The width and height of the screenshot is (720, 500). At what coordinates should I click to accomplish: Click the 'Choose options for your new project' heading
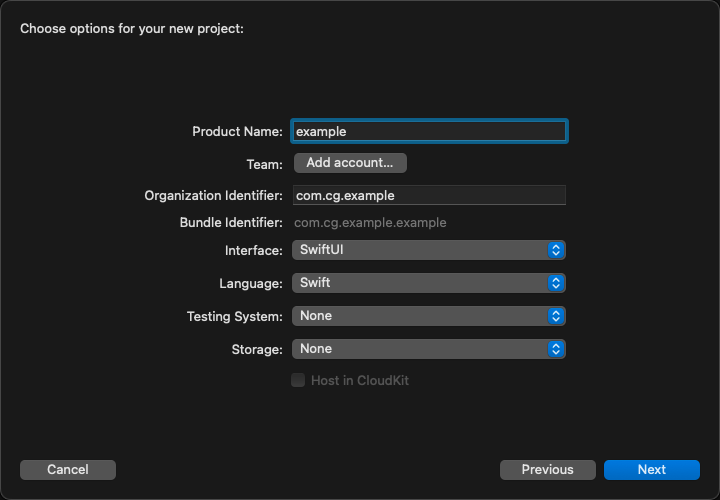pyautogui.click(x=132, y=28)
